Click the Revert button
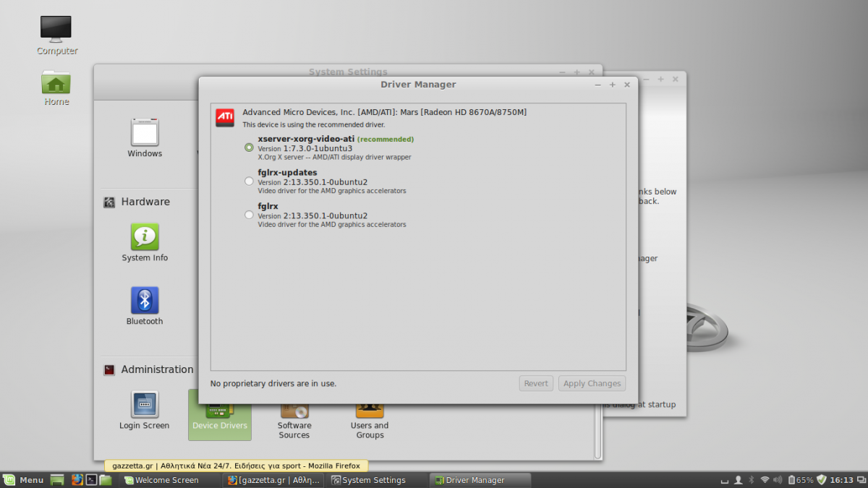The width and height of the screenshot is (868, 488). pos(536,383)
